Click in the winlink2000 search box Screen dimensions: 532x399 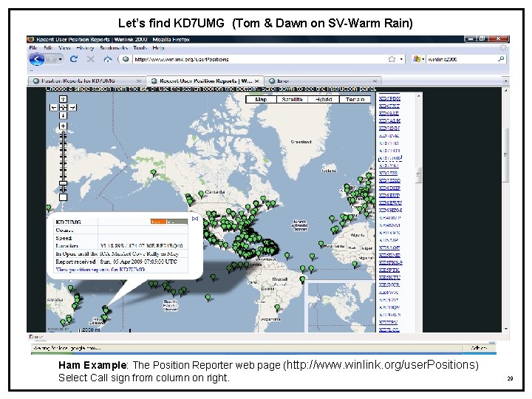click(461, 59)
